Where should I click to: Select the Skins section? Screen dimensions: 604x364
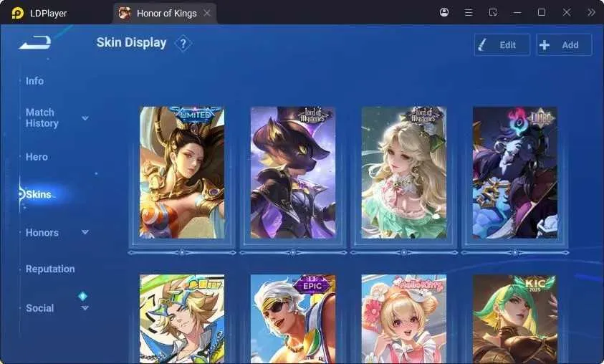coord(38,194)
